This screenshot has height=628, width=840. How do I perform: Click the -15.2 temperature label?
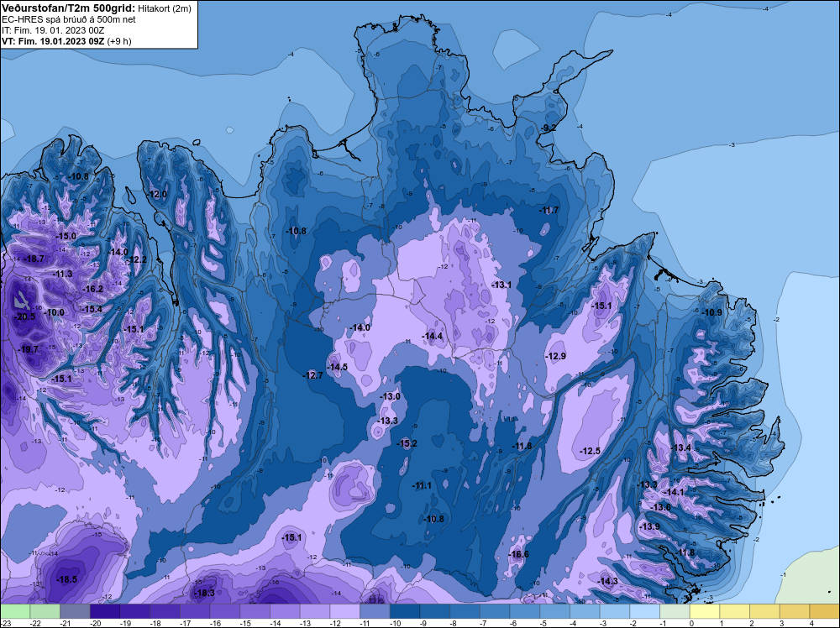[x=407, y=443]
